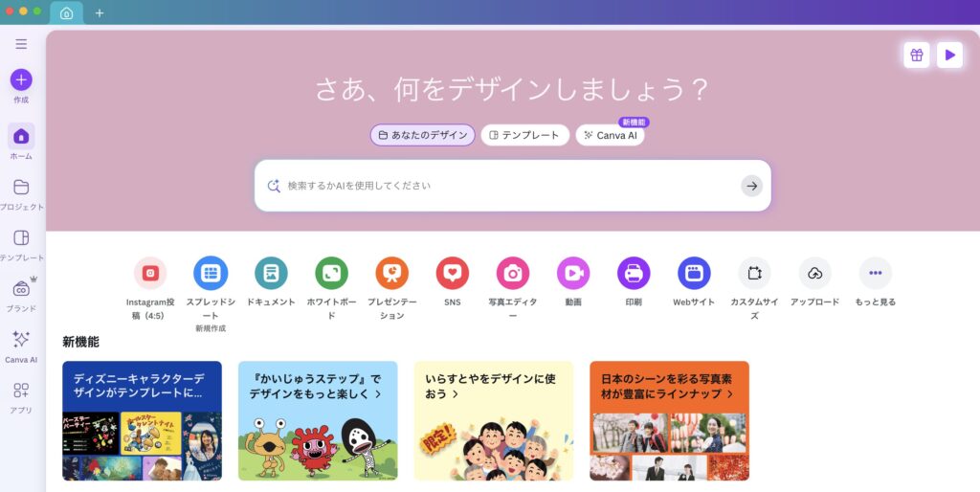Create a new スプレッドシート
Screen dimensions: 980x492
pos(211,273)
